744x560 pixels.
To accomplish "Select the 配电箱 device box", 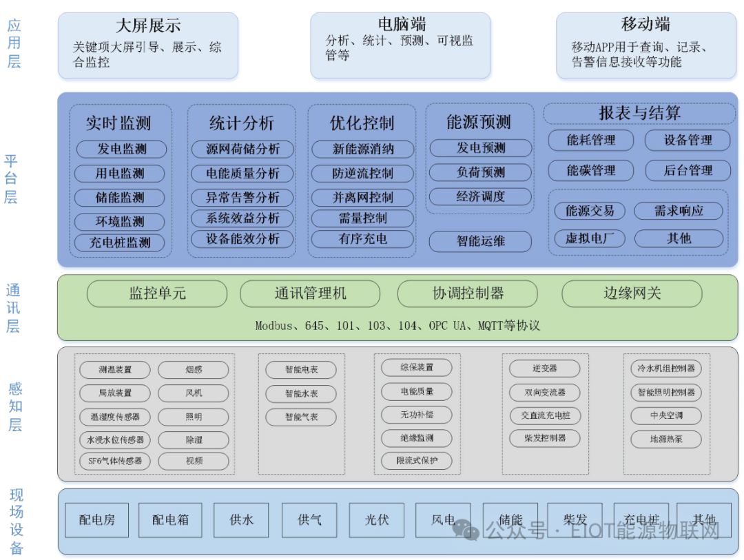I will point(170,520).
